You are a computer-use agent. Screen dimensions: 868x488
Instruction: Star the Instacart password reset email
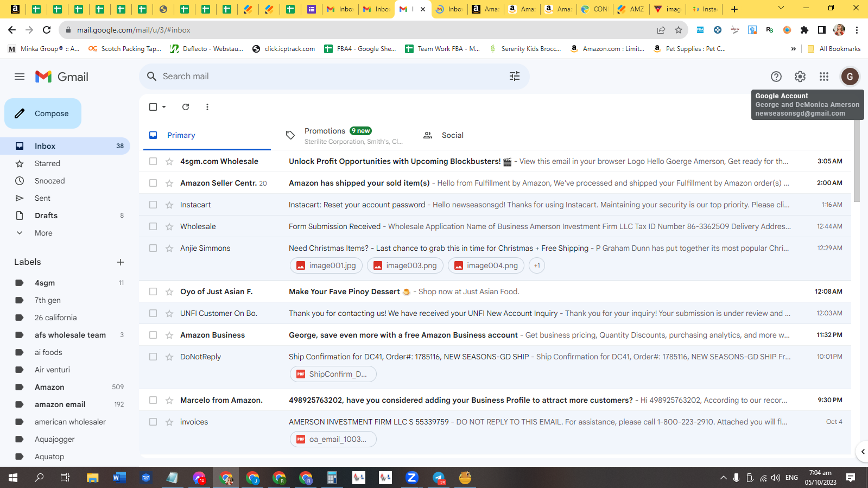pyautogui.click(x=169, y=205)
